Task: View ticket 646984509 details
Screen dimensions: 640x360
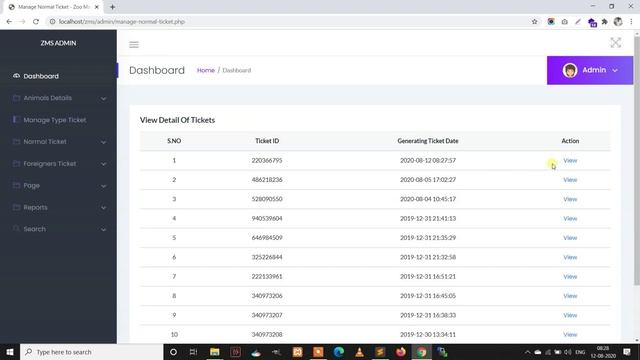Action: point(570,238)
